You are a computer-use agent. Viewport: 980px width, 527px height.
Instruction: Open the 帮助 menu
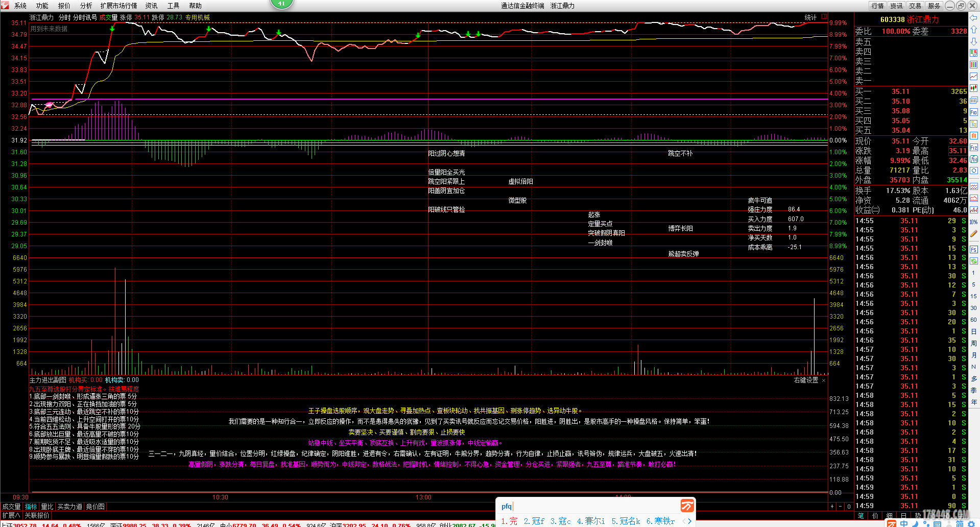(x=196, y=6)
